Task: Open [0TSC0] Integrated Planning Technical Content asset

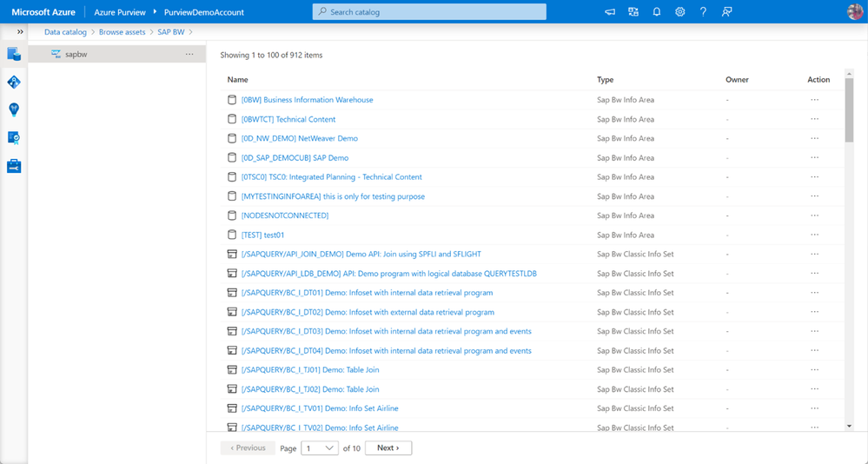Action: click(332, 177)
